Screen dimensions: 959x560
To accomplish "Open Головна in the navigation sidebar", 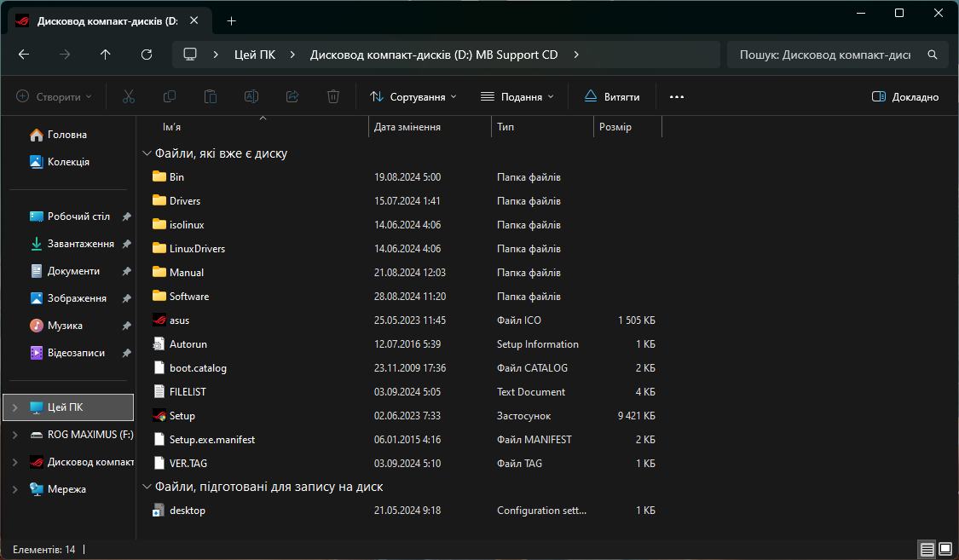I will point(66,135).
